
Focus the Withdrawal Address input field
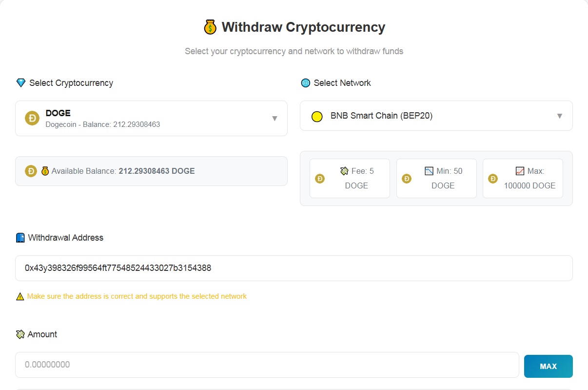point(294,268)
